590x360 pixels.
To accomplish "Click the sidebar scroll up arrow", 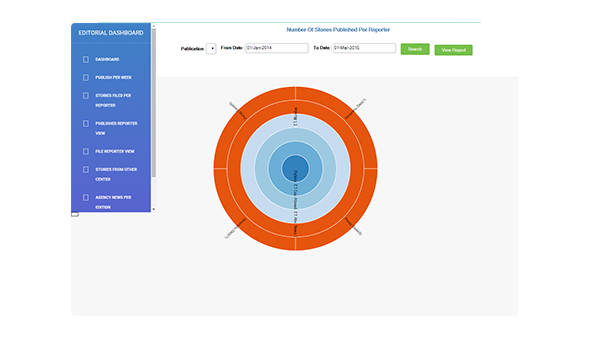I will [x=154, y=26].
